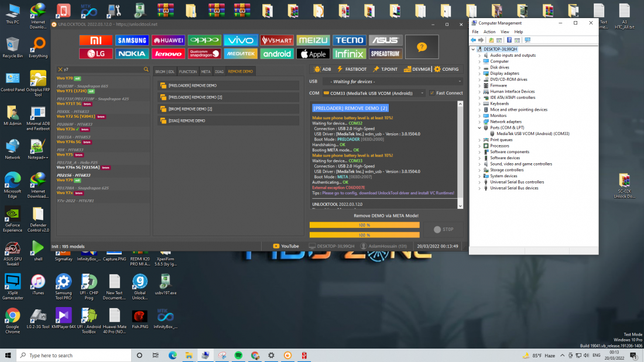The height and width of the screenshot is (362, 644).
Task: Click the question mark help tile
Action: (422, 47)
